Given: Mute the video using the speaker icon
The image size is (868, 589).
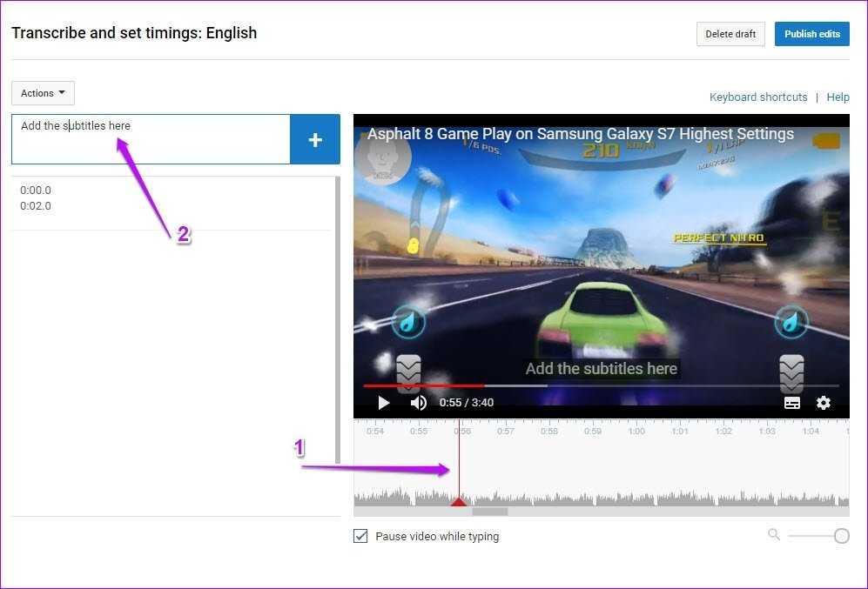Looking at the screenshot, I should [x=419, y=403].
